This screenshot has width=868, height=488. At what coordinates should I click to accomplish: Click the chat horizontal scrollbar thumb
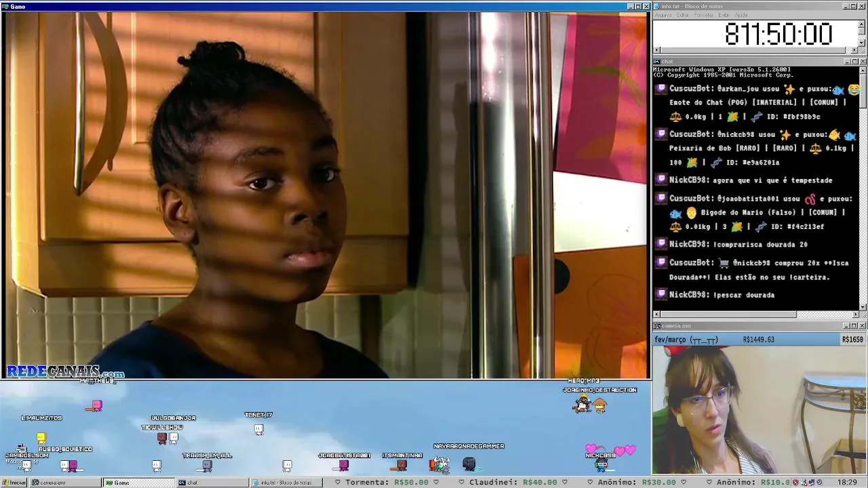[728, 314]
